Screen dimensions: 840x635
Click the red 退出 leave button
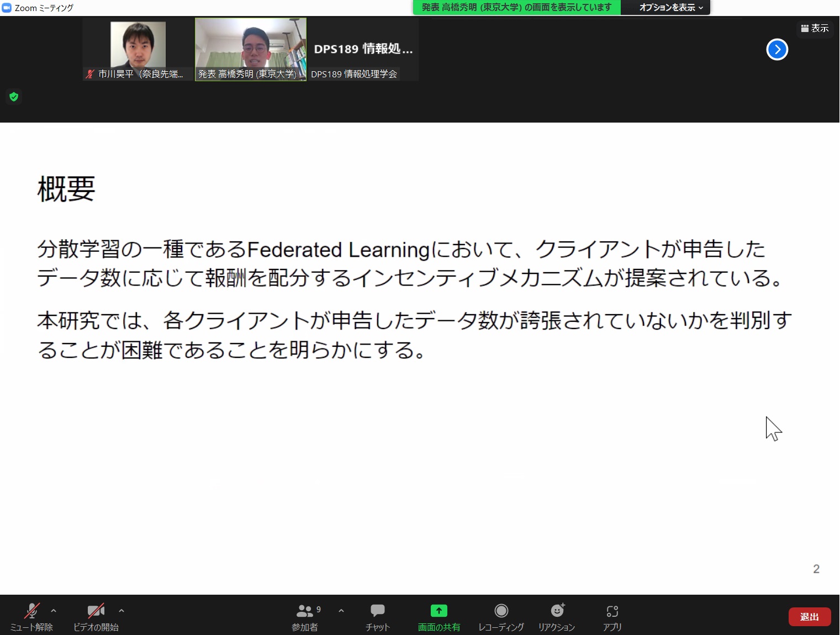[809, 617]
